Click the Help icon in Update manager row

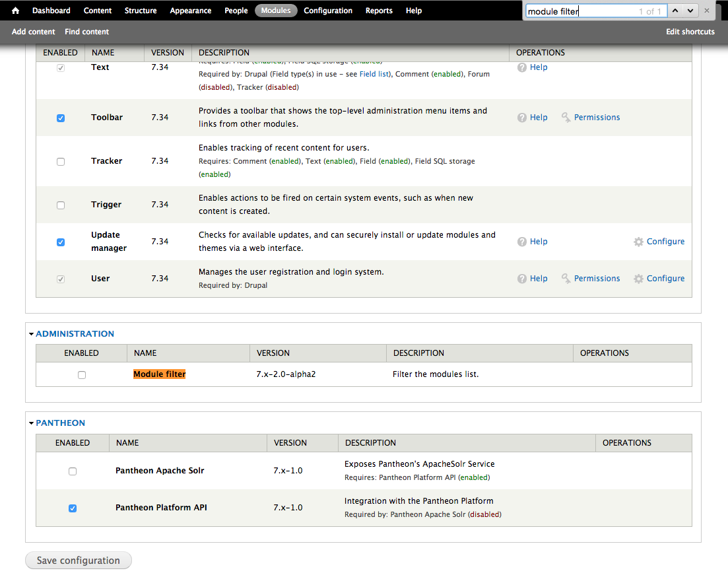(x=522, y=242)
